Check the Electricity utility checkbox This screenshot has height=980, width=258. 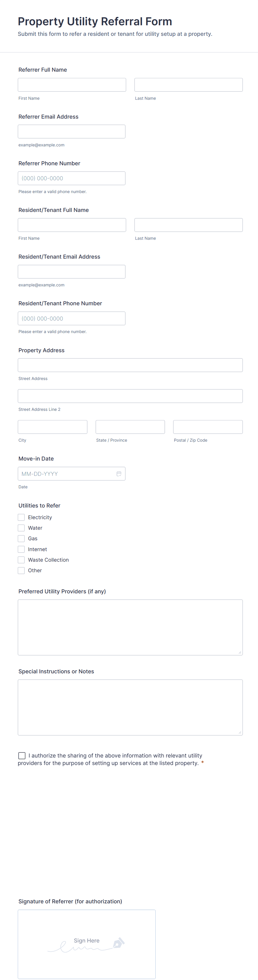[21, 517]
